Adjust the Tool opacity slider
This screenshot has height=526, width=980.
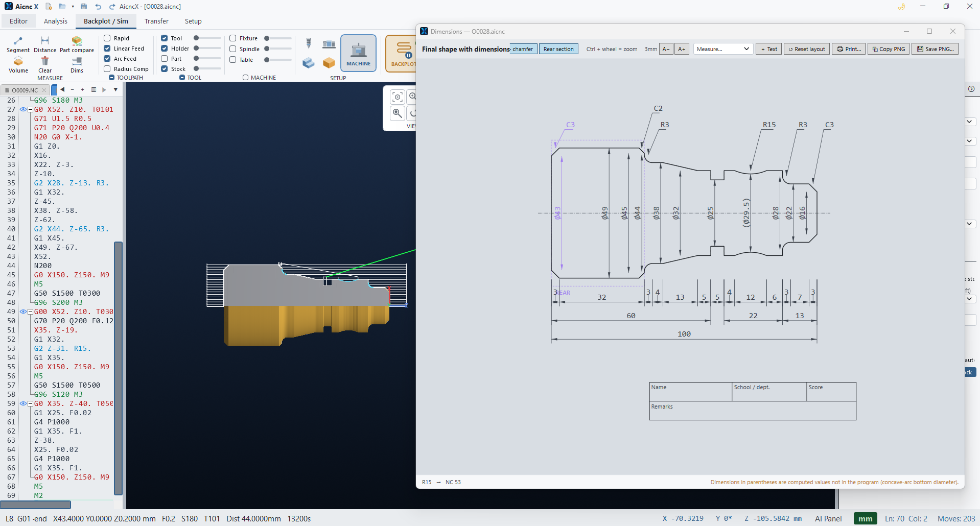pos(207,38)
